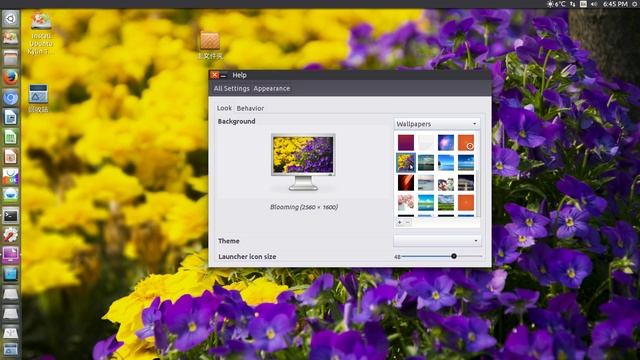The image size is (640, 360).
Task: Pick the blue nebula wallpaper thumbnail
Action: 446,142
